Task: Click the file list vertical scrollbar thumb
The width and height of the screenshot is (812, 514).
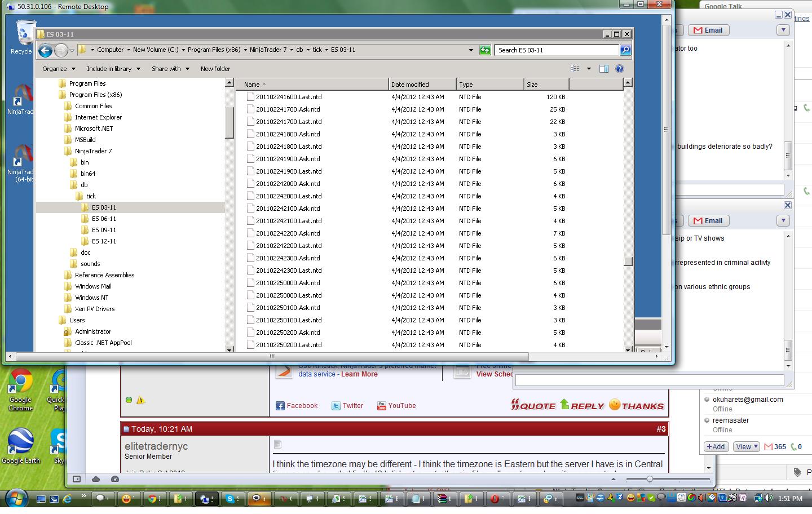Action: 628,262
